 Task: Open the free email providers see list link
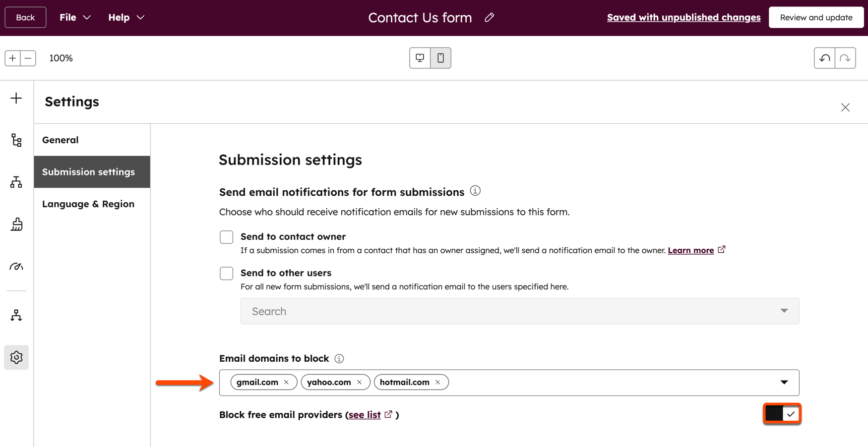tap(364, 415)
